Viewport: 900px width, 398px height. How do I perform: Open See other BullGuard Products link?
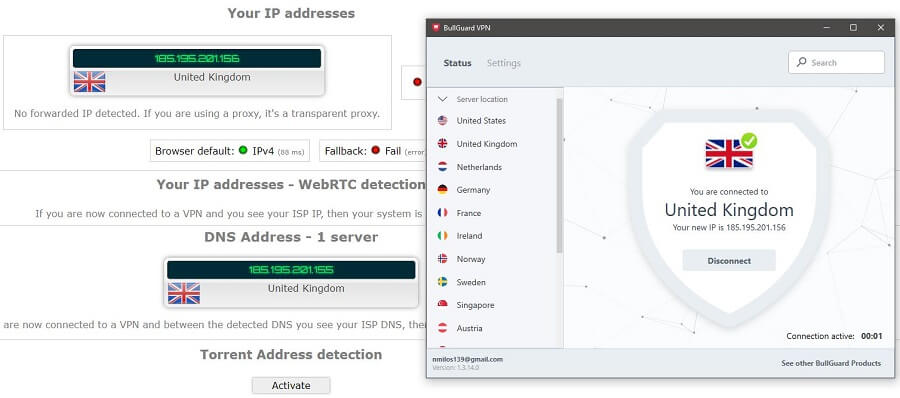[831, 363]
